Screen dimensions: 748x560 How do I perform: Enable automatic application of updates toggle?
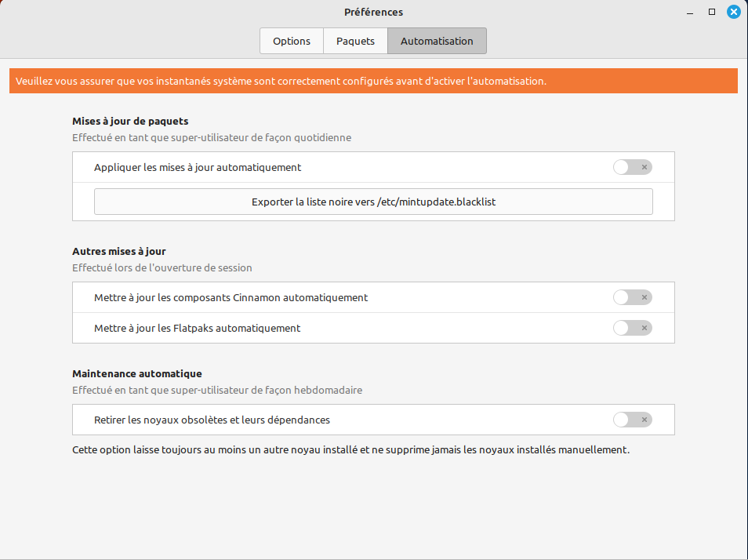[632, 167]
